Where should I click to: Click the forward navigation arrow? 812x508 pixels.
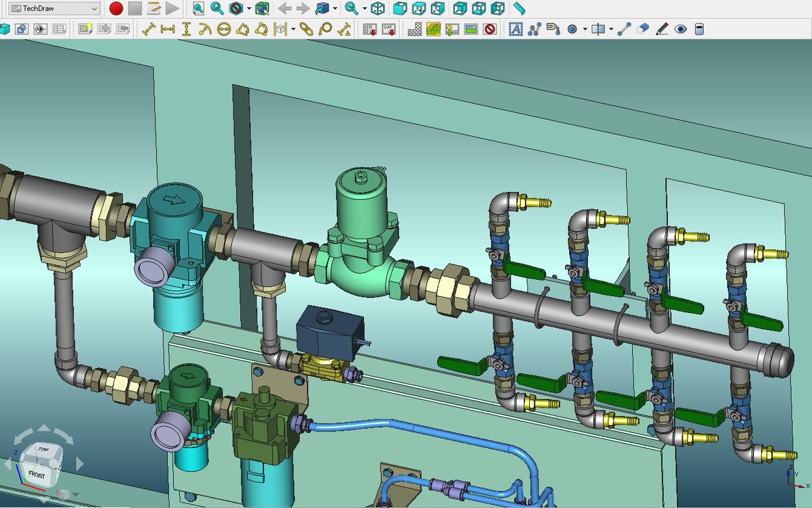point(303,8)
